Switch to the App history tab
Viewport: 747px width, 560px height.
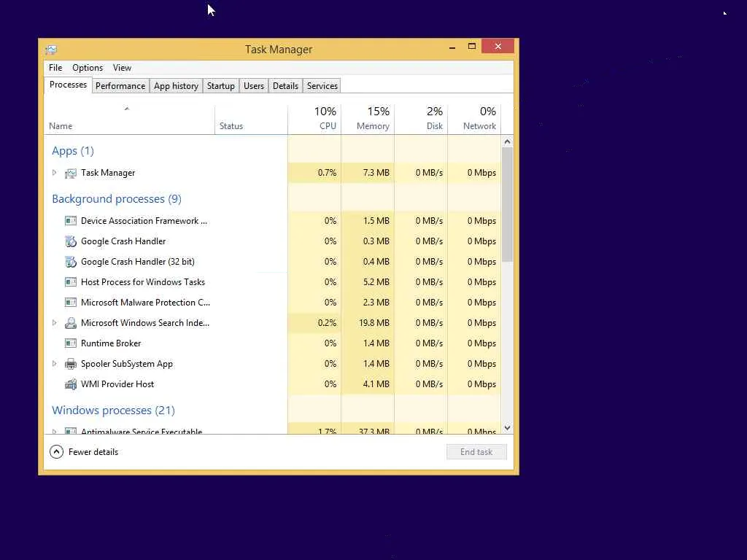coord(176,86)
